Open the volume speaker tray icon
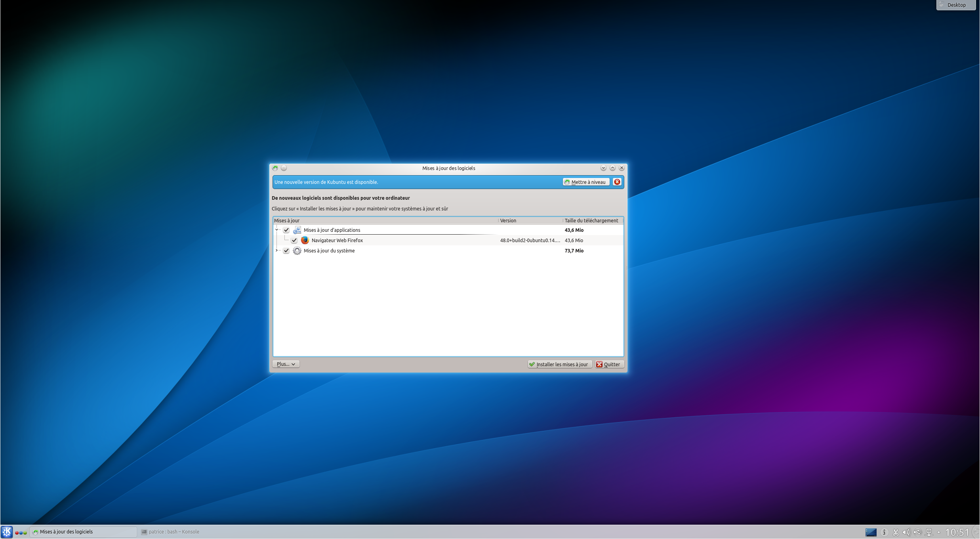The width and height of the screenshot is (980, 539). point(906,532)
